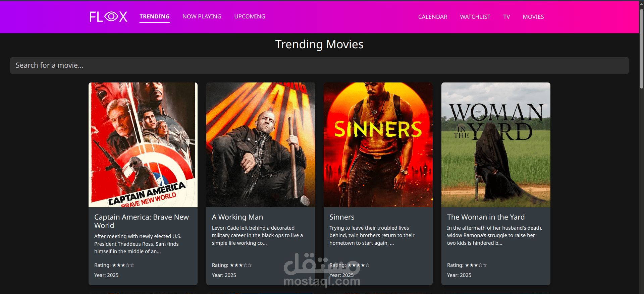Click The Woman in the Yard title
Screen dimensions: 644x294
(x=486, y=217)
